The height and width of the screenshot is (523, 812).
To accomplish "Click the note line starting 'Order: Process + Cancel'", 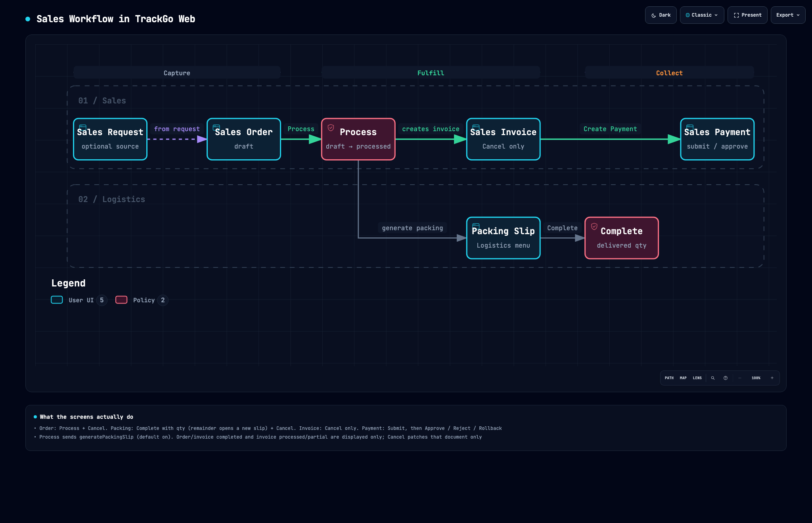I will point(270,428).
